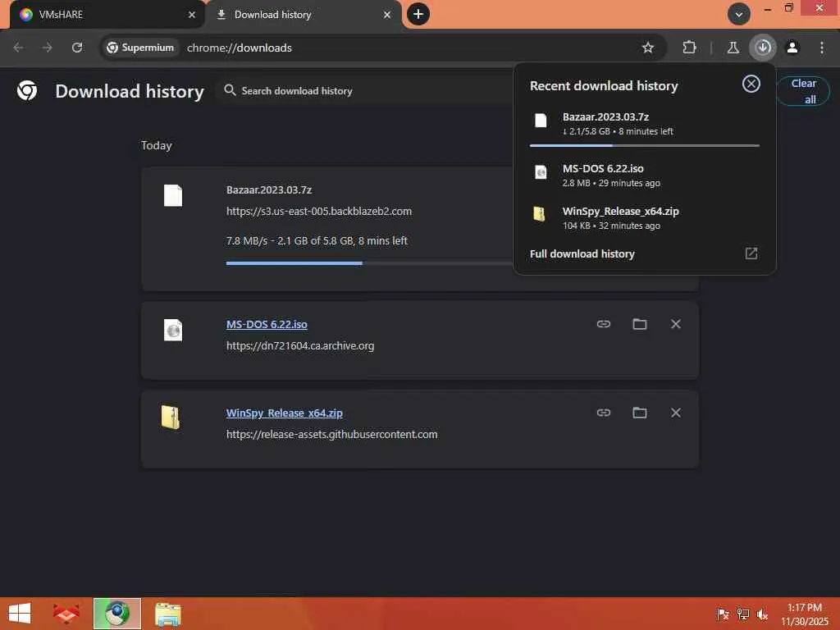Switch to the VMsHARE tab
Image resolution: width=840 pixels, height=630 pixels.
pyautogui.click(x=107, y=15)
